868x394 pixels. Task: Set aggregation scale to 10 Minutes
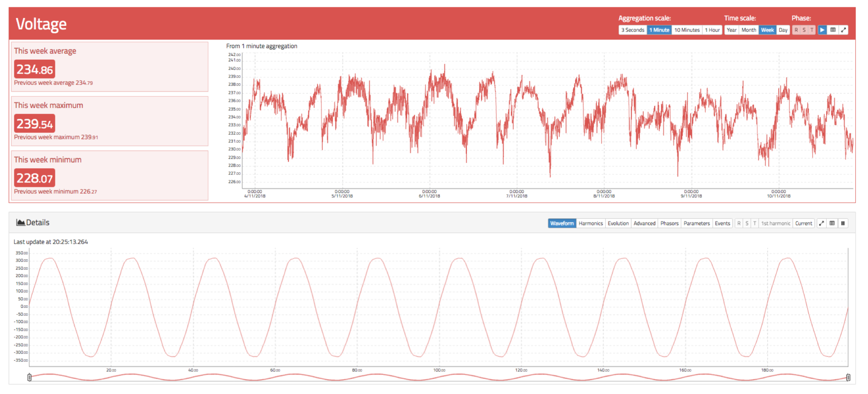point(687,30)
